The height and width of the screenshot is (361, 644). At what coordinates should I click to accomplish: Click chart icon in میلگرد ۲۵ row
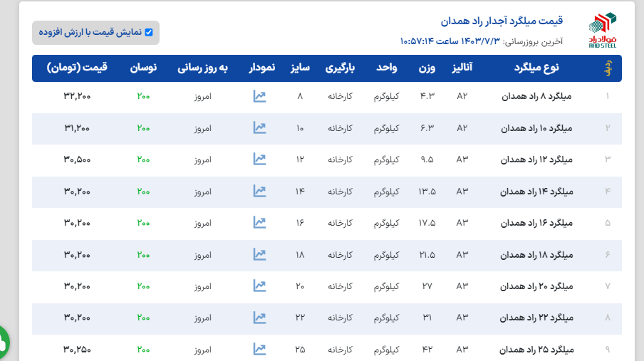(259, 349)
